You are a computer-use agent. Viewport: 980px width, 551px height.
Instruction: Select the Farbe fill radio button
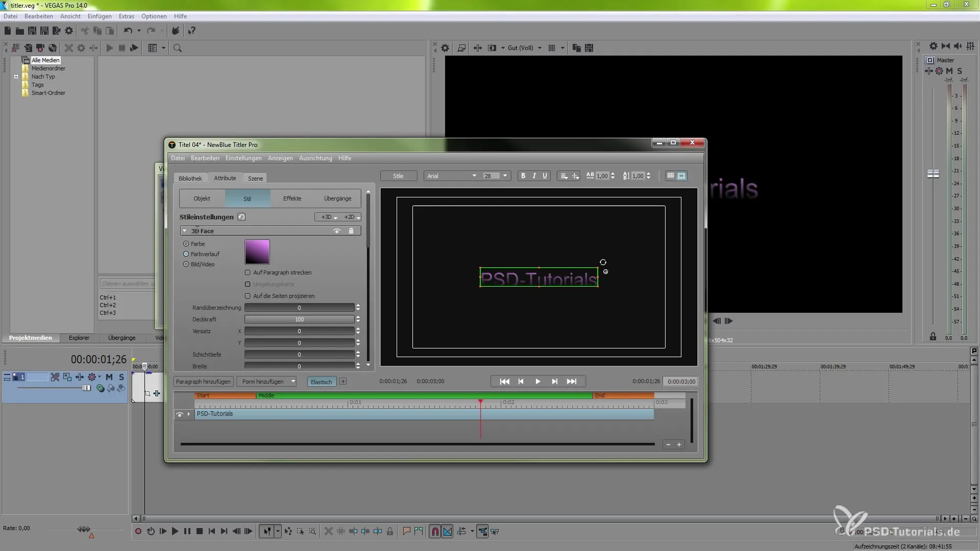[186, 244]
